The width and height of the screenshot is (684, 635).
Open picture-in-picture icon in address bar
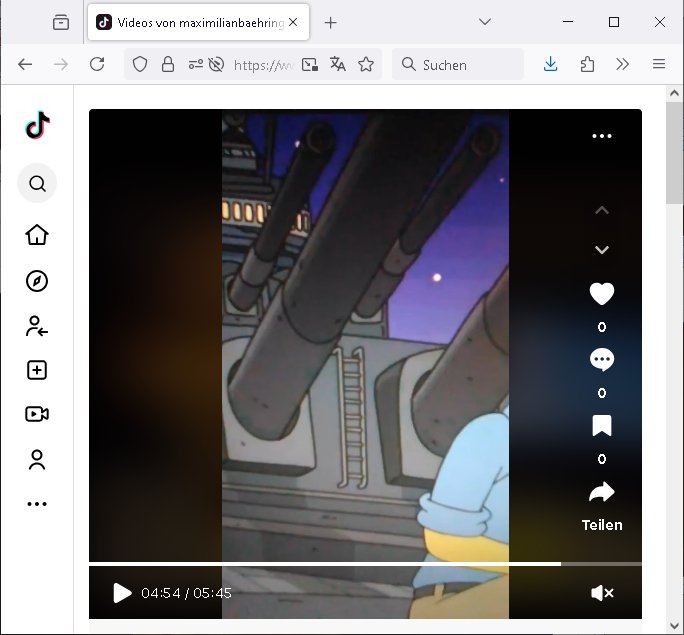[310, 65]
